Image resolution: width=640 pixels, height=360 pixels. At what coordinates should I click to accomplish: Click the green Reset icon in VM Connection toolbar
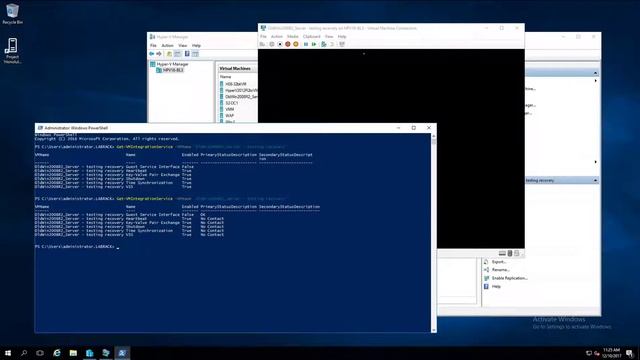(x=314, y=44)
